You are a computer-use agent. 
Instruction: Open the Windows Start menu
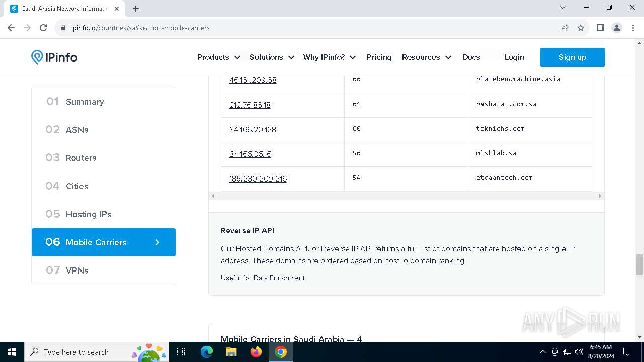(12, 352)
